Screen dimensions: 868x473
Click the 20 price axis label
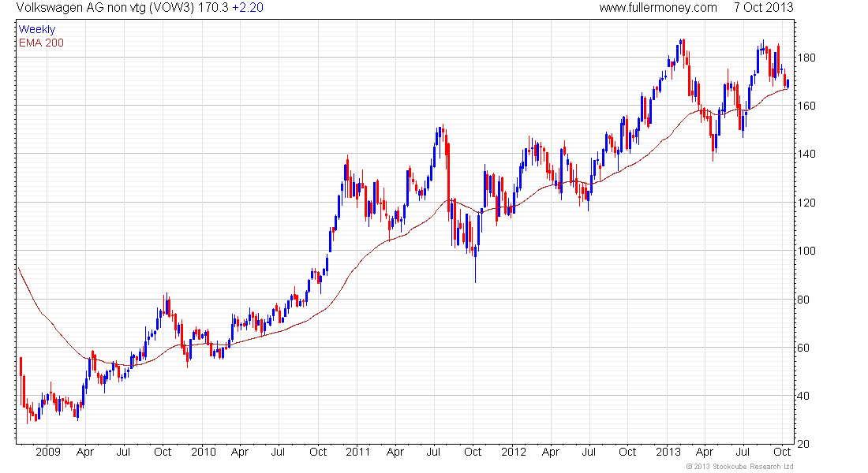click(803, 444)
